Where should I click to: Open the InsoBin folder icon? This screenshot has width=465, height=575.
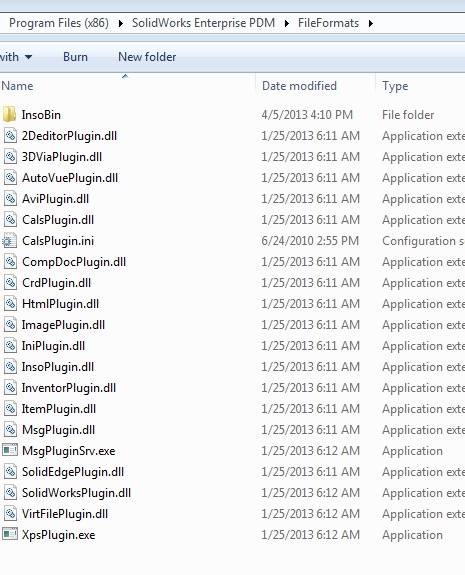coord(9,114)
